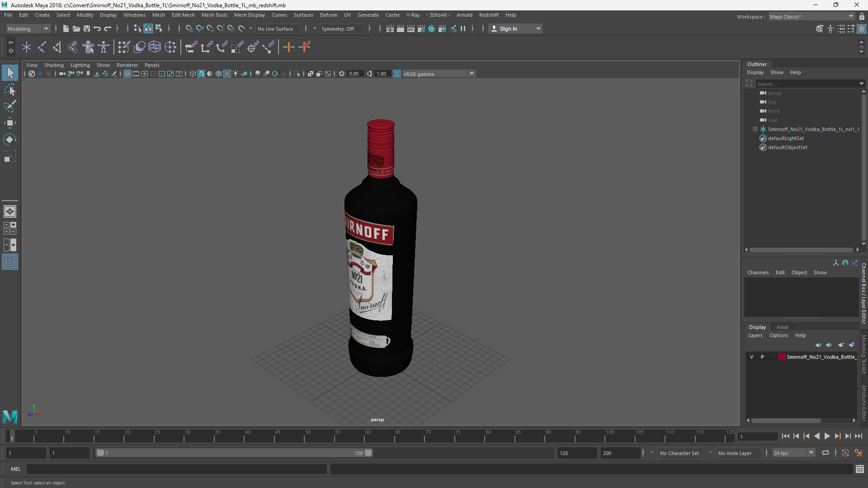
Task: Open the Workspace Maya Classic dropdown
Action: tap(811, 16)
